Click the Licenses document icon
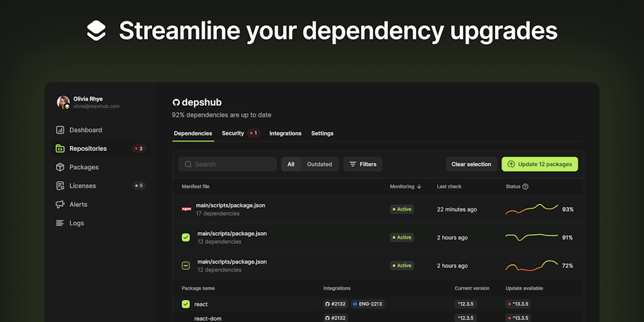The width and height of the screenshot is (644, 322). click(x=60, y=186)
